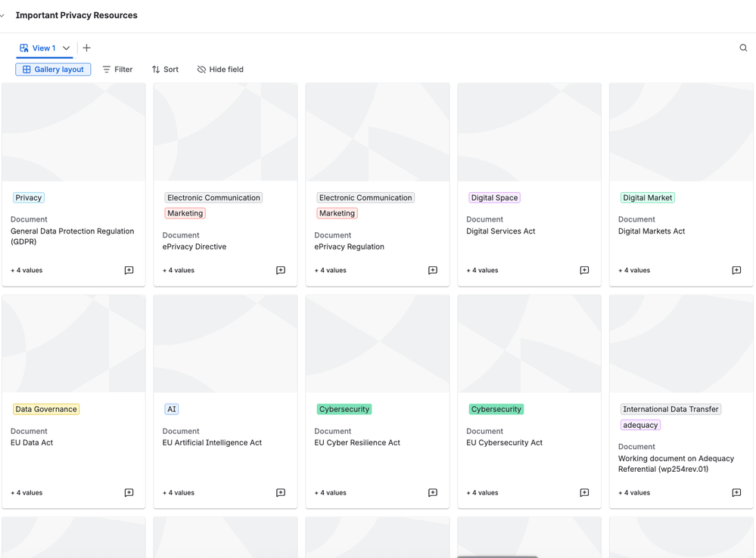756x558 pixels.
Task: Expand '+ 4 values' on ePrivacy Regulation card
Action: pos(330,271)
